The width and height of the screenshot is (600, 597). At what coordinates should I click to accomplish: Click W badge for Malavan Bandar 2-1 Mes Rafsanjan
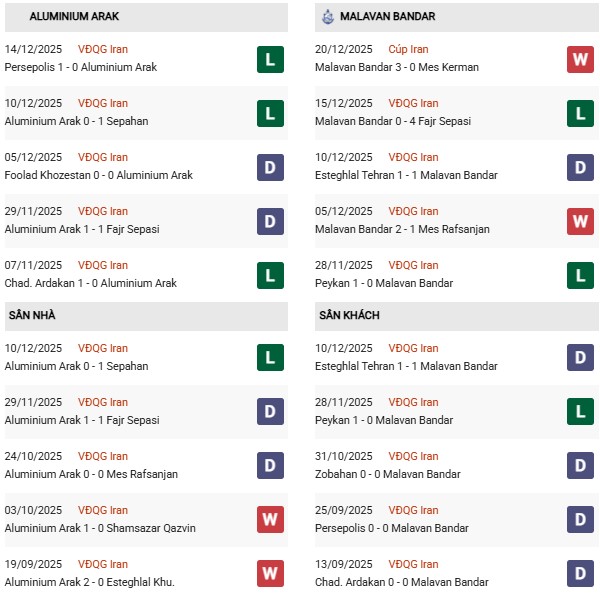coord(580,221)
